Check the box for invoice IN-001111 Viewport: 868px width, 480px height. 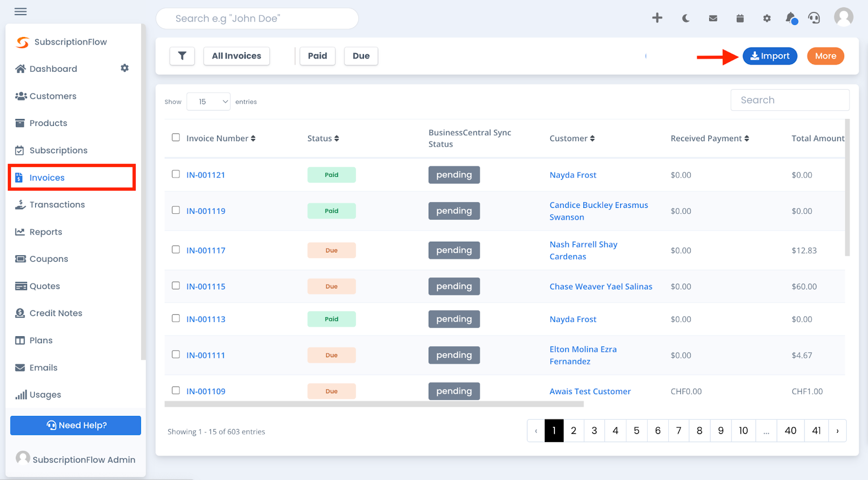coord(176,354)
